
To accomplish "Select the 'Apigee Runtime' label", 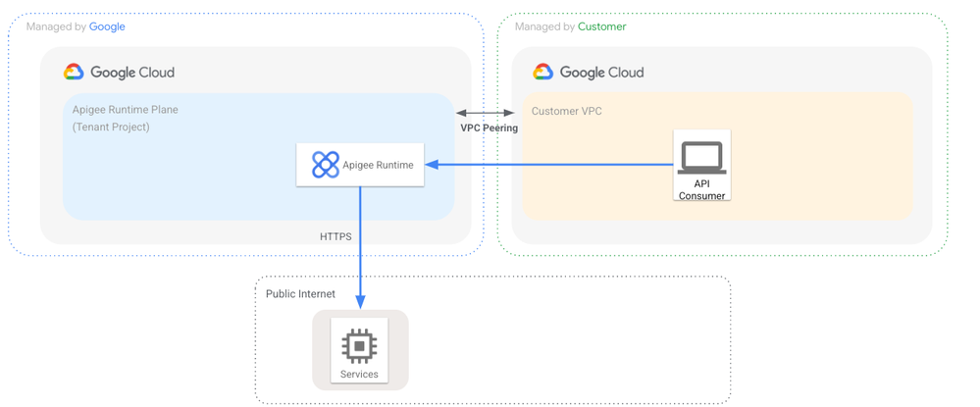I will (x=378, y=165).
